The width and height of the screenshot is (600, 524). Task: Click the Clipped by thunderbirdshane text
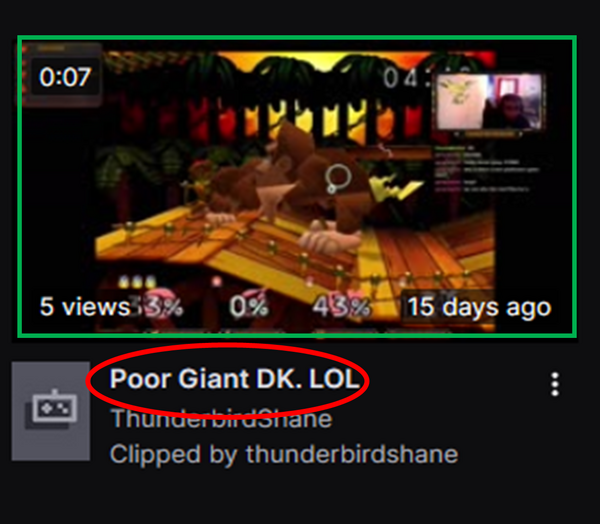(284, 454)
